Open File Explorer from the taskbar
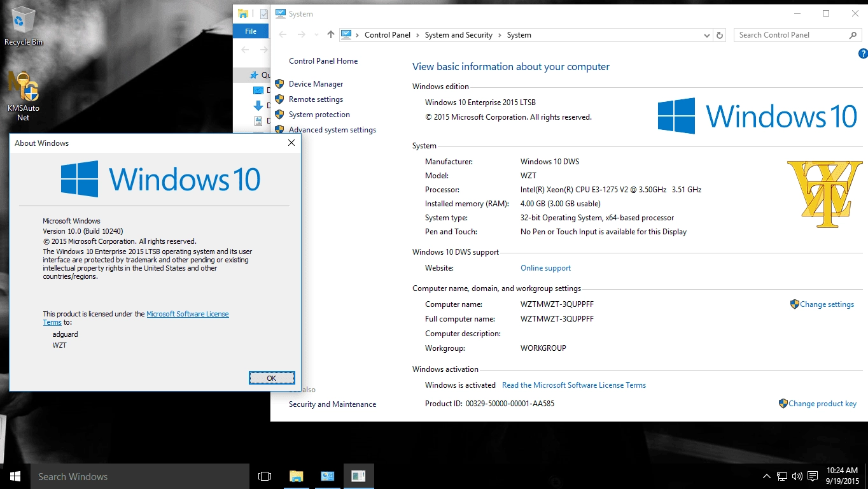The height and width of the screenshot is (489, 868). pos(297,476)
